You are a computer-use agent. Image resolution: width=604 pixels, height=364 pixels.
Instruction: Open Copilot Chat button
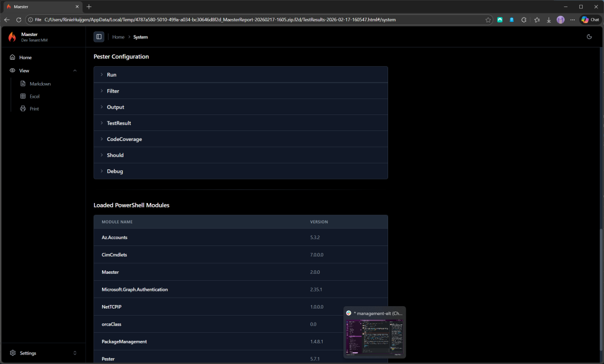click(x=590, y=19)
